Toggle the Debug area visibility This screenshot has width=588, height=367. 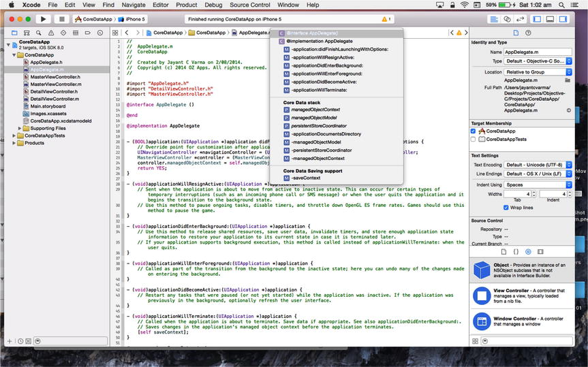550,19
